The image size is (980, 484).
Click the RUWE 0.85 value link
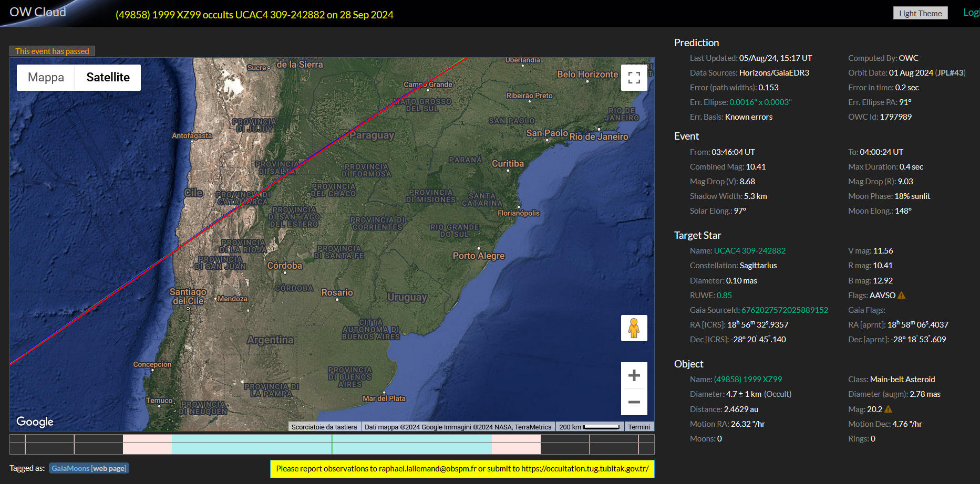tap(724, 296)
